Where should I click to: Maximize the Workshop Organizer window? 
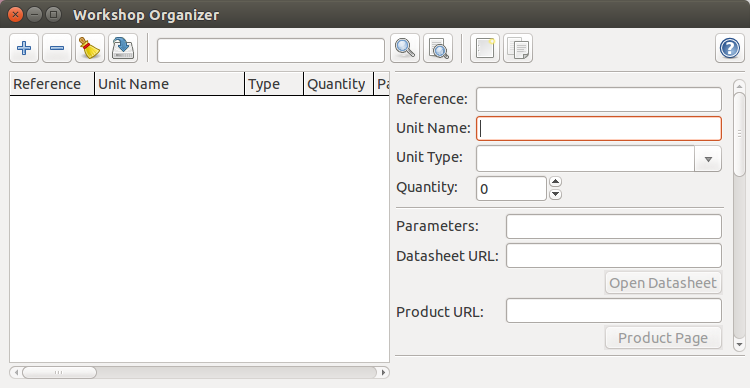[54, 14]
